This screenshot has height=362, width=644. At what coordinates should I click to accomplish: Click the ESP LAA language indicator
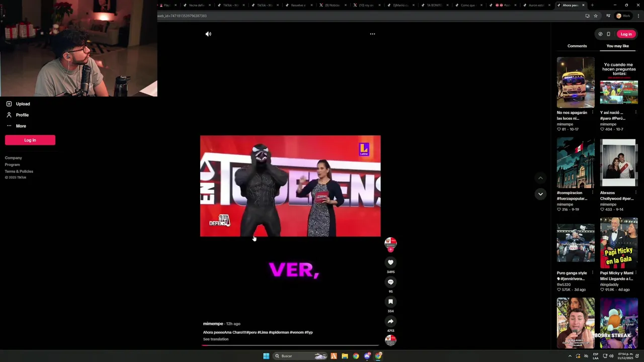pos(596,356)
